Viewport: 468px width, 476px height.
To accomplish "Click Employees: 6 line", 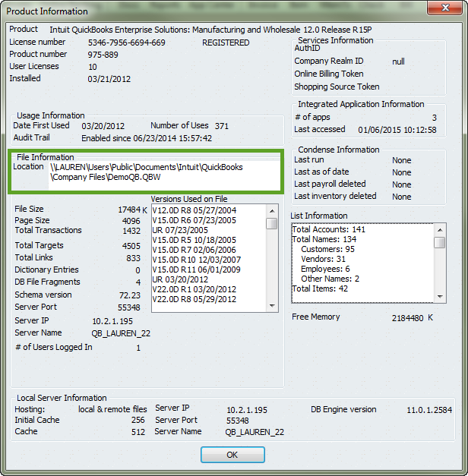I will click(325, 269).
